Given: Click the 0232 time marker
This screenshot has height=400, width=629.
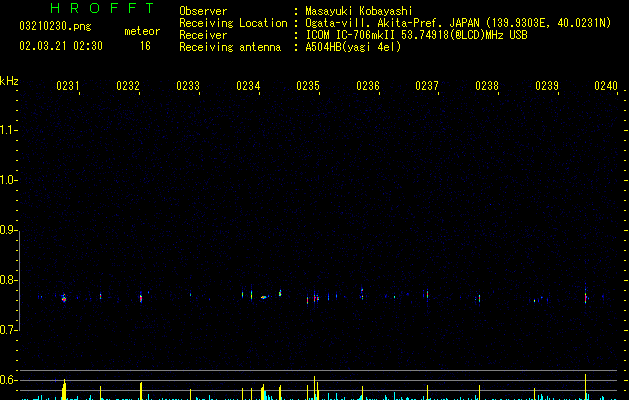Looking at the screenshot, I should pos(128,86).
